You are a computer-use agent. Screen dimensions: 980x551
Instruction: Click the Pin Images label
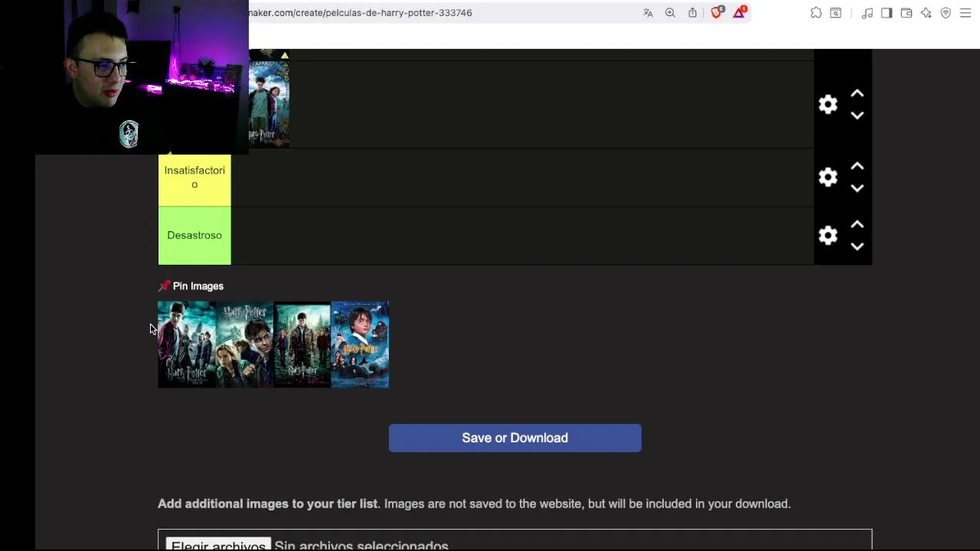198,286
